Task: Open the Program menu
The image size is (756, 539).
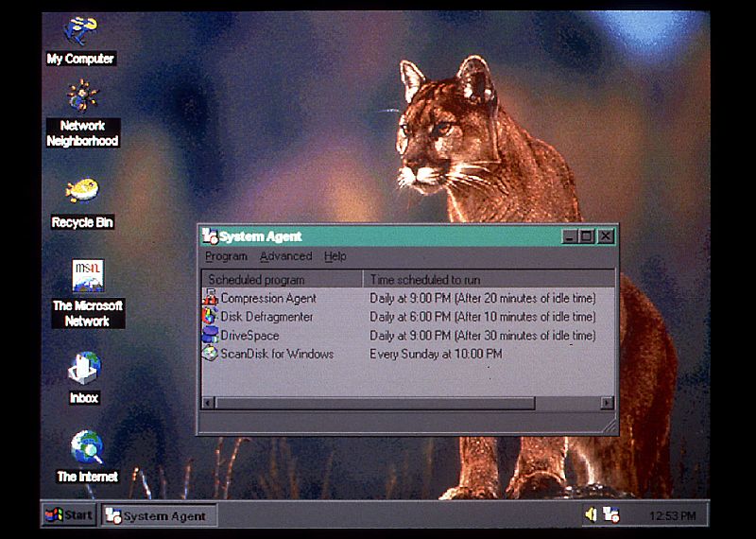Action: click(x=226, y=256)
